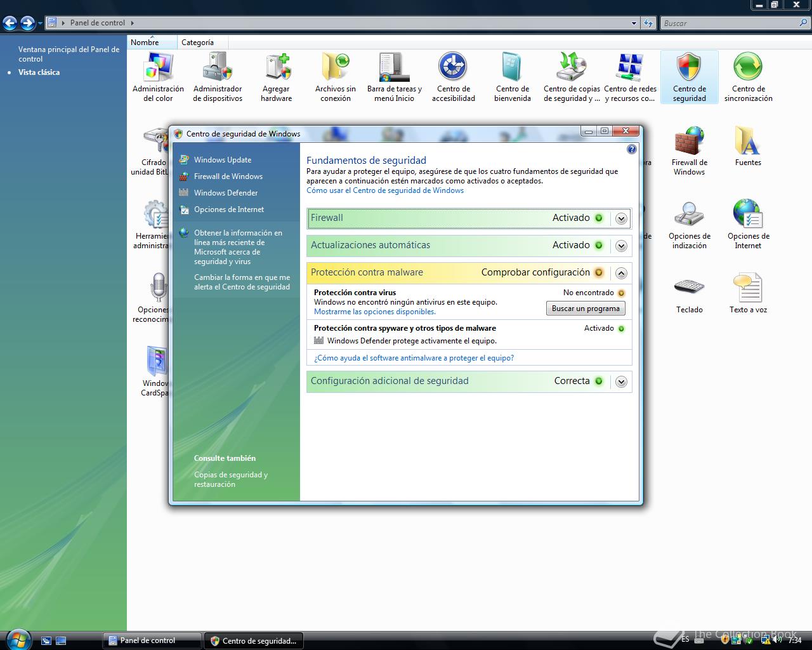This screenshot has width=812, height=650.
Task: Open Texto a voz icon
Action: click(x=748, y=293)
